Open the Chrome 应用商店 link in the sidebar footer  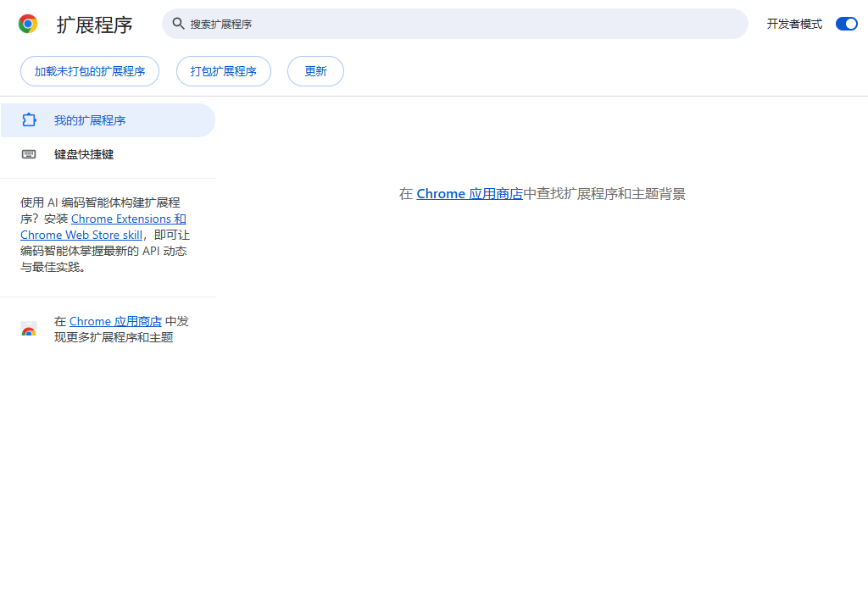(x=115, y=321)
